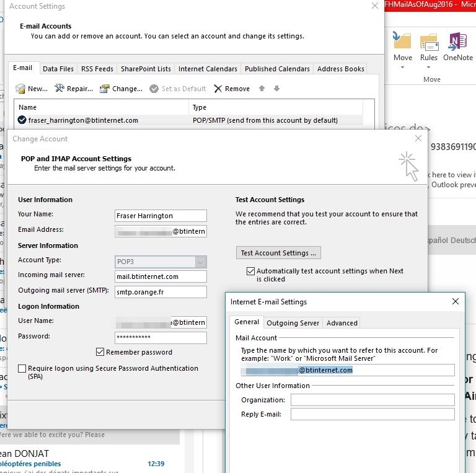Screen dimensions: 476x473
Task: Click the Remove account X icon
Action: pos(218,89)
